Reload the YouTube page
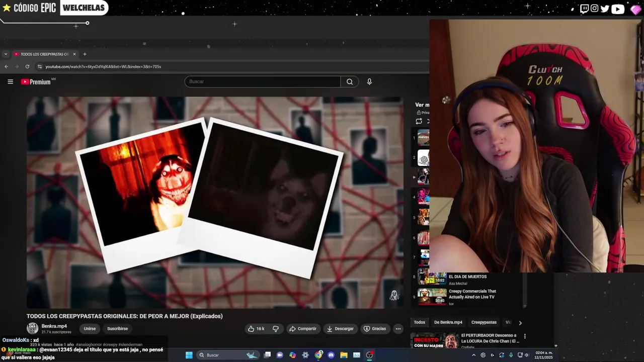The image size is (644, 362). coord(27,66)
